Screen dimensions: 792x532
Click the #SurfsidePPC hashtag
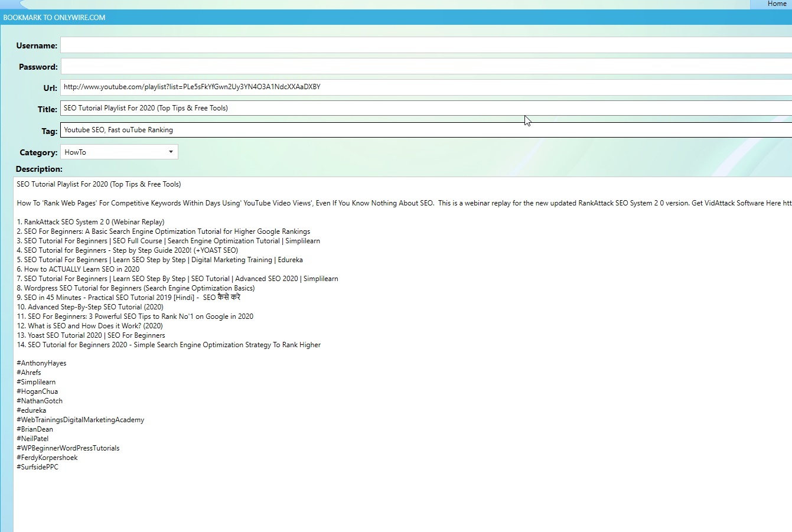[x=37, y=467]
